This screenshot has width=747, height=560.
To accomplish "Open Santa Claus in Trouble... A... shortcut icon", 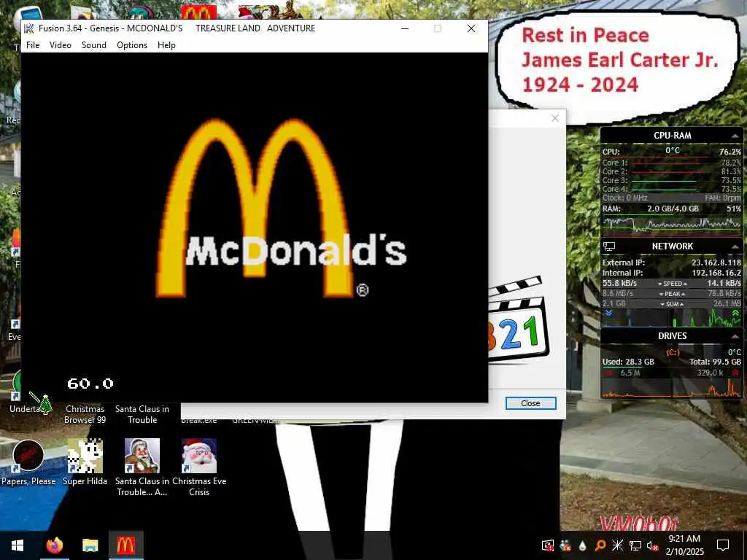I will pyautogui.click(x=142, y=456).
